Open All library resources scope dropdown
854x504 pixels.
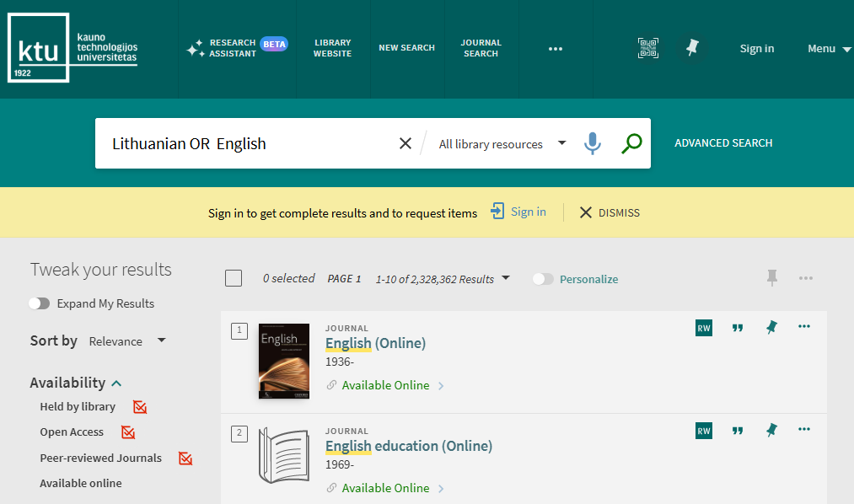coord(502,144)
